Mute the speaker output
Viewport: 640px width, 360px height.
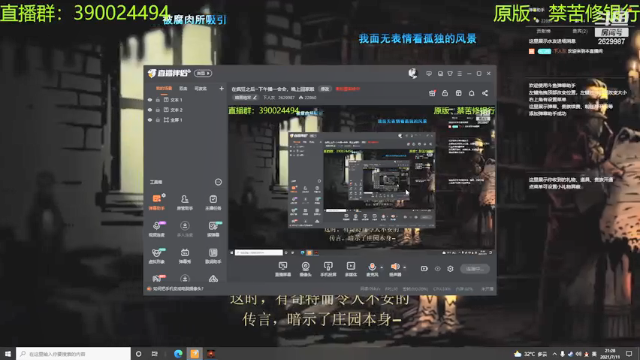395,269
